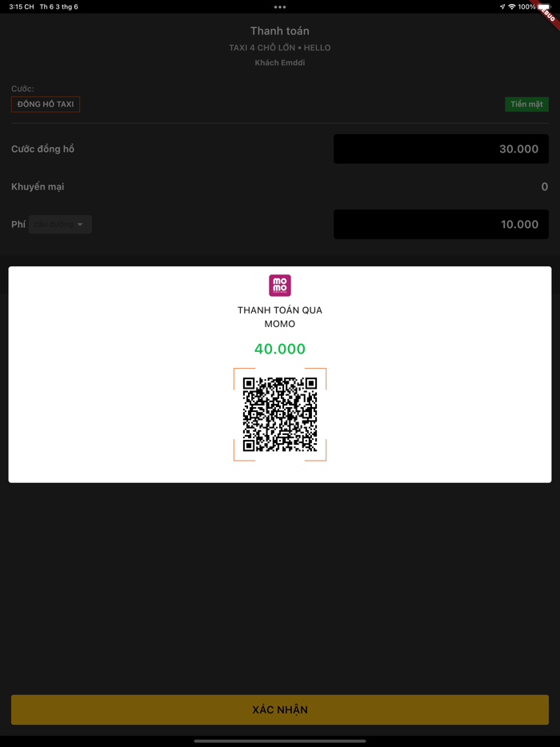
Task: Click the battery indicator icon
Action: point(544,6)
